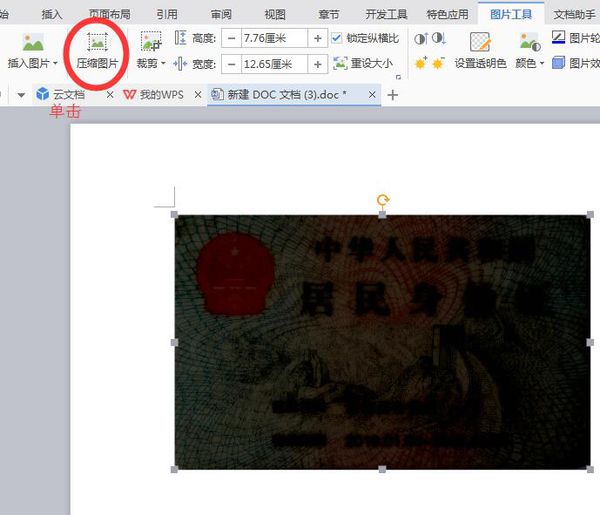
Task: Click the rotate handle above the picture
Action: point(383,200)
